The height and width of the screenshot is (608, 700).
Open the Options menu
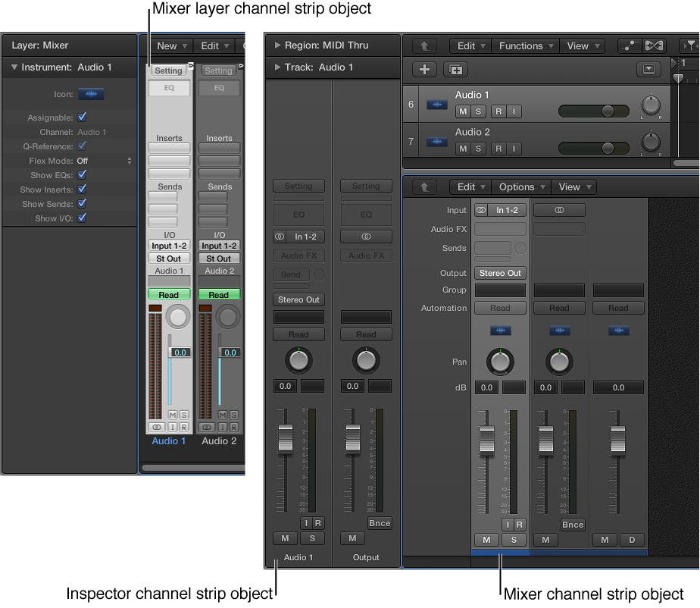(521, 186)
